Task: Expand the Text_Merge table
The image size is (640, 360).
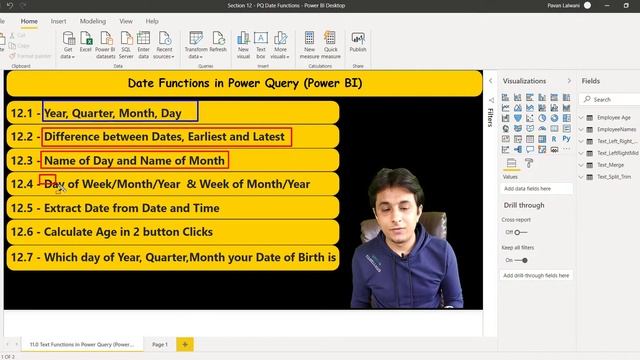Action: coord(581,165)
